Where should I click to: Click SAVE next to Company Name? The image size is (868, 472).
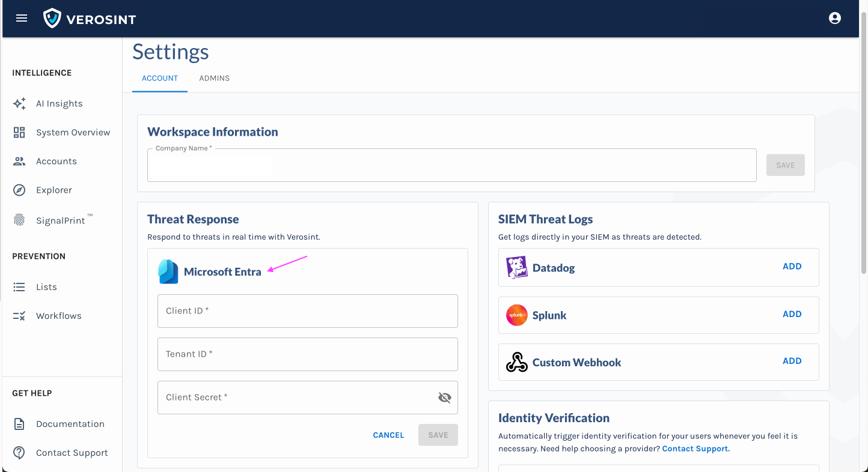tap(786, 165)
